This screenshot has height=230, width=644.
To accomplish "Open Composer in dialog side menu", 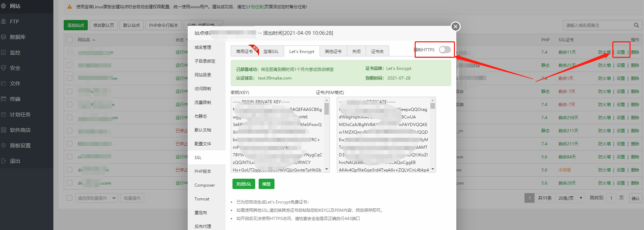I will [207, 185].
